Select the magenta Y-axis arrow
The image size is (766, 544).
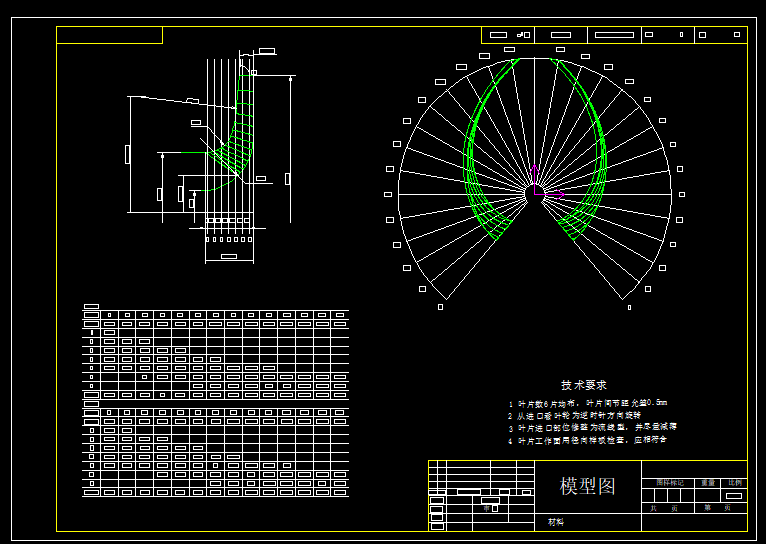coord(535,174)
